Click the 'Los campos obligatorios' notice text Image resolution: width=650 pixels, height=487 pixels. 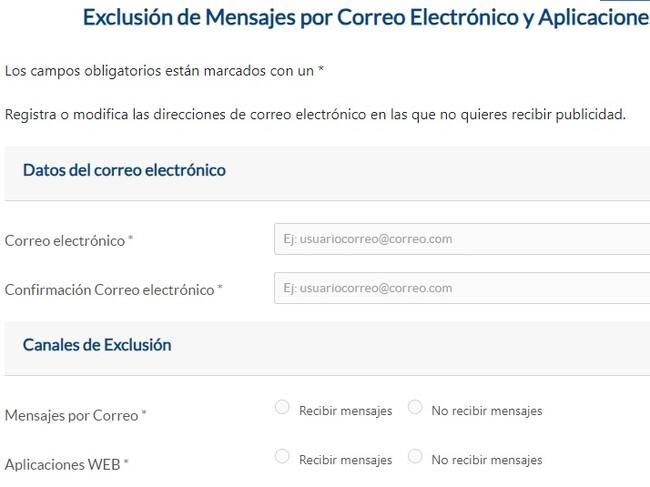coord(160,72)
